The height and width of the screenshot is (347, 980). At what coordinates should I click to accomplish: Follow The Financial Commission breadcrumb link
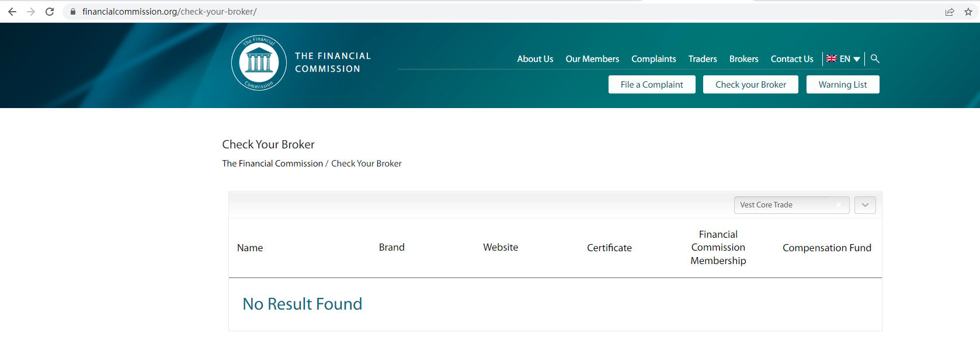(272, 164)
